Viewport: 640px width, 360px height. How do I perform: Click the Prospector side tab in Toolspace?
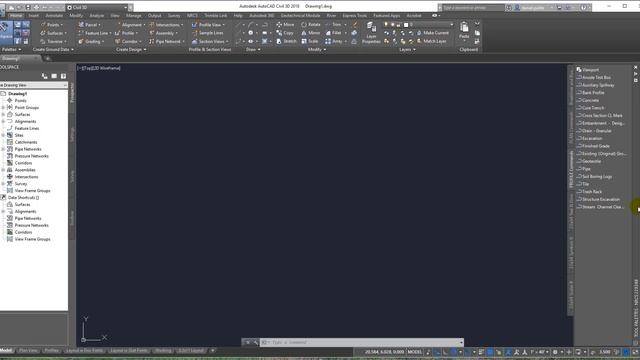click(72, 92)
